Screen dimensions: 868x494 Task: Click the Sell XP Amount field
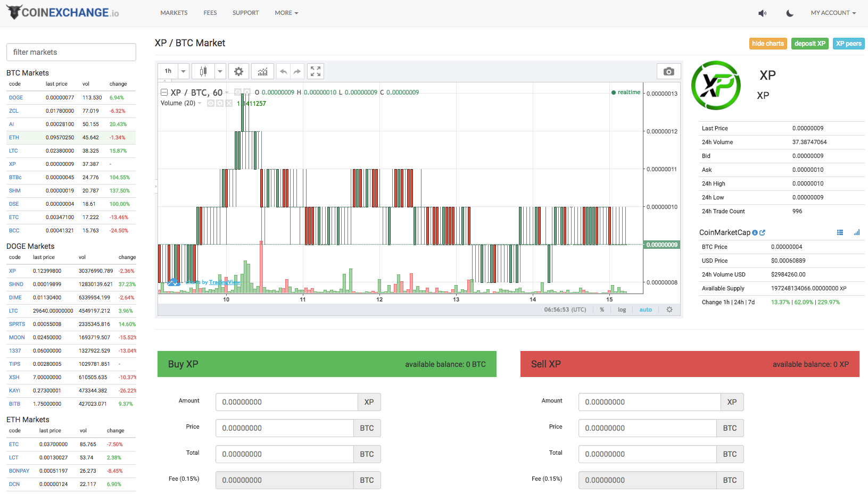650,402
